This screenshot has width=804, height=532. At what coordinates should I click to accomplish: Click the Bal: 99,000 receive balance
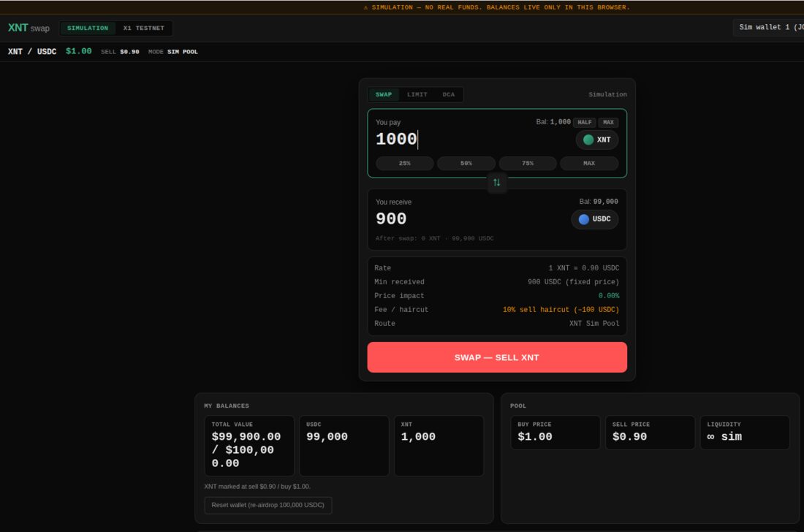click(599, 202)
